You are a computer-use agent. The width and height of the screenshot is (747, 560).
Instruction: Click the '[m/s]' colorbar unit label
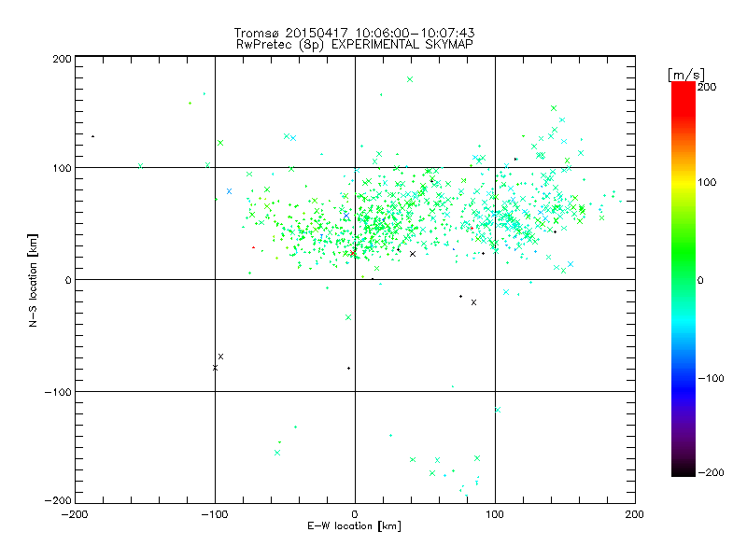pyautogui.click(x=685, y=75)
